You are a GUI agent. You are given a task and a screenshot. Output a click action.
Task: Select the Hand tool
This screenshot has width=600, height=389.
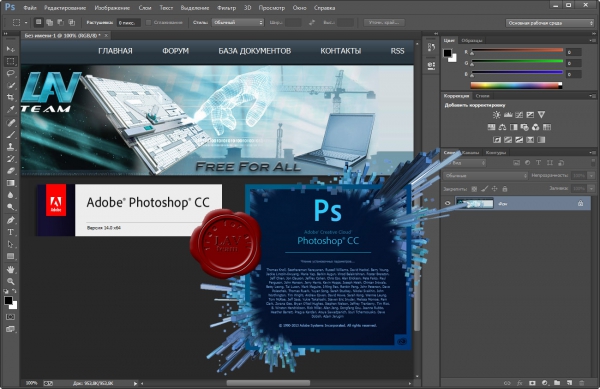[10, 270]
